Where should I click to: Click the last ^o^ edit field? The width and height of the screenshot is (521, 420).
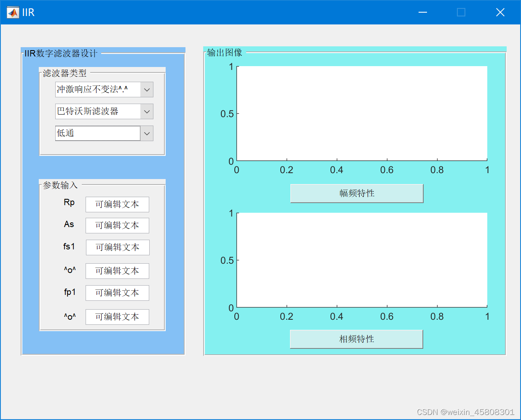click(x=117, y=317)
